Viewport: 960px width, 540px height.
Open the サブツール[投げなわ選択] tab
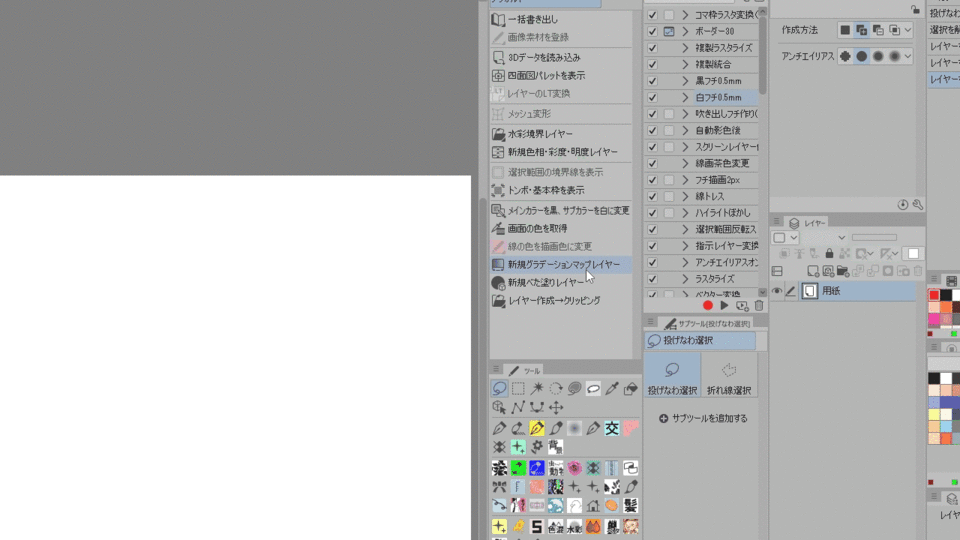[707, 323]
